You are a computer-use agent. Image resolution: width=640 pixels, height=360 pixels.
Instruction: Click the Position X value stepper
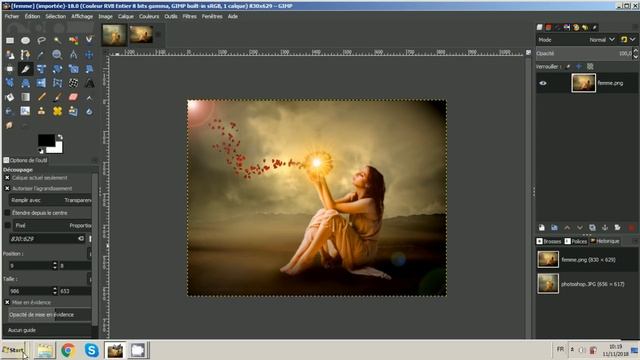click(55, 266)
